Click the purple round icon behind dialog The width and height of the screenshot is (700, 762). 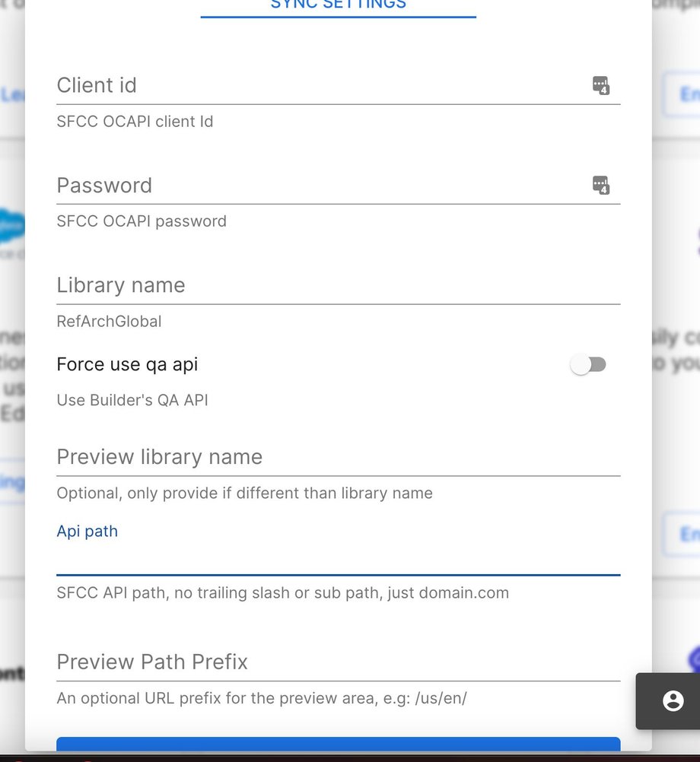tap(694, 660)
